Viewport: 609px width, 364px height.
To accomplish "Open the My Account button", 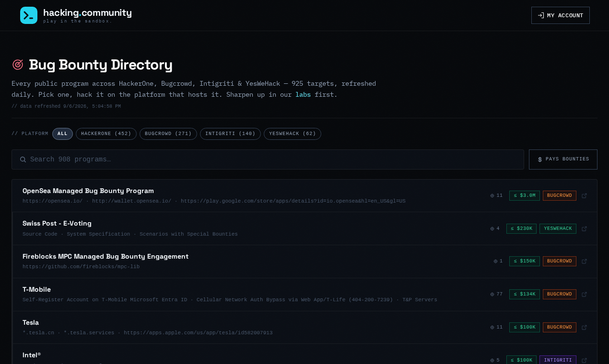I will [x=560, y=15].
